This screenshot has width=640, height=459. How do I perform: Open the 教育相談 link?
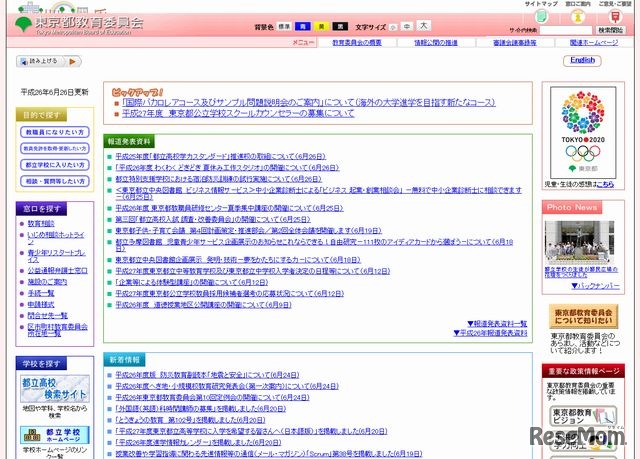tap(41, 224)
